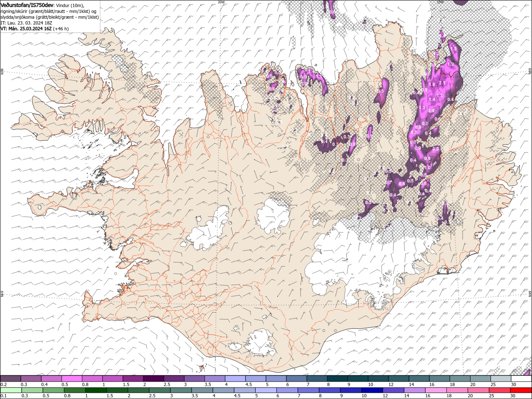Click the 2.1 precipitation value on map

442,83
